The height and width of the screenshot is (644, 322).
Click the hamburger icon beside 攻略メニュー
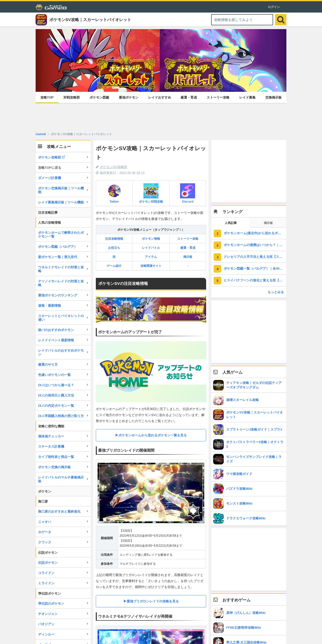point(40,146)
